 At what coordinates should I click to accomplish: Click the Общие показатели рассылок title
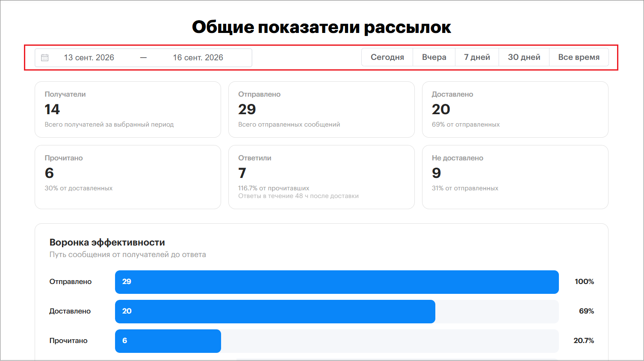(322, 27)
